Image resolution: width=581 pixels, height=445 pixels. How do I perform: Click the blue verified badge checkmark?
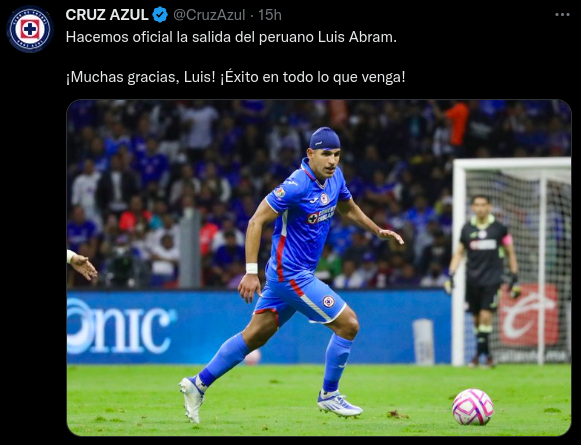coord(160,15)
